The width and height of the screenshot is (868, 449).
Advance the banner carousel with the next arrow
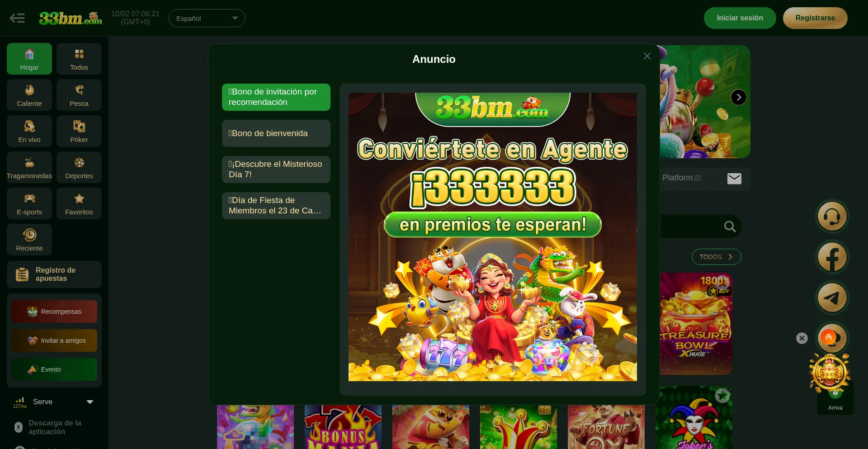tap(739, 97)
